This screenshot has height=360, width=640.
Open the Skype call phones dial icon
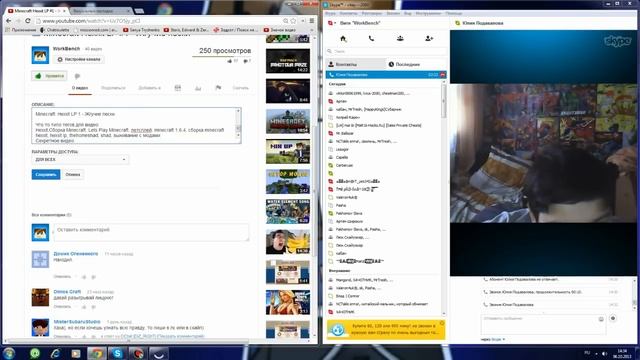(x=371, y=38)
